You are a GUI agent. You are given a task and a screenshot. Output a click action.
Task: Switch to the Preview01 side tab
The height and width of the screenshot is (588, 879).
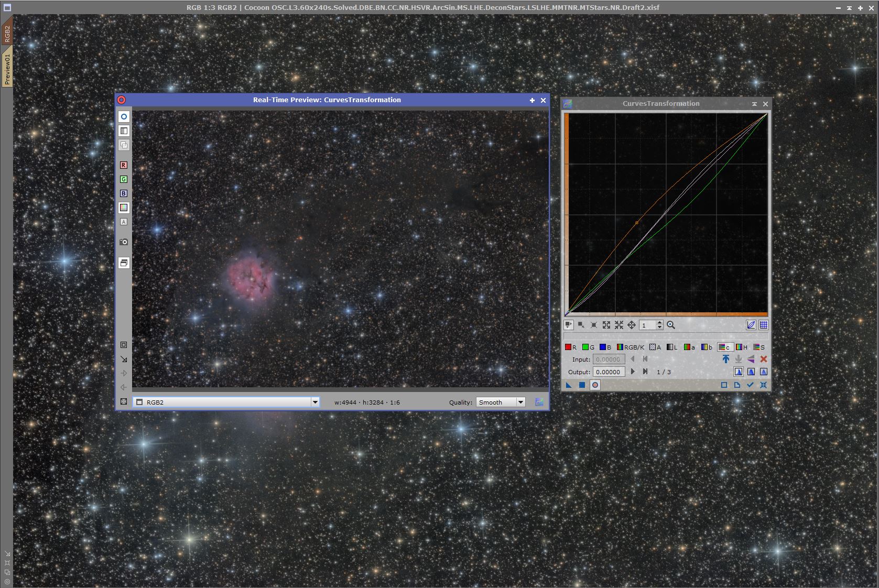click(7, 69)
